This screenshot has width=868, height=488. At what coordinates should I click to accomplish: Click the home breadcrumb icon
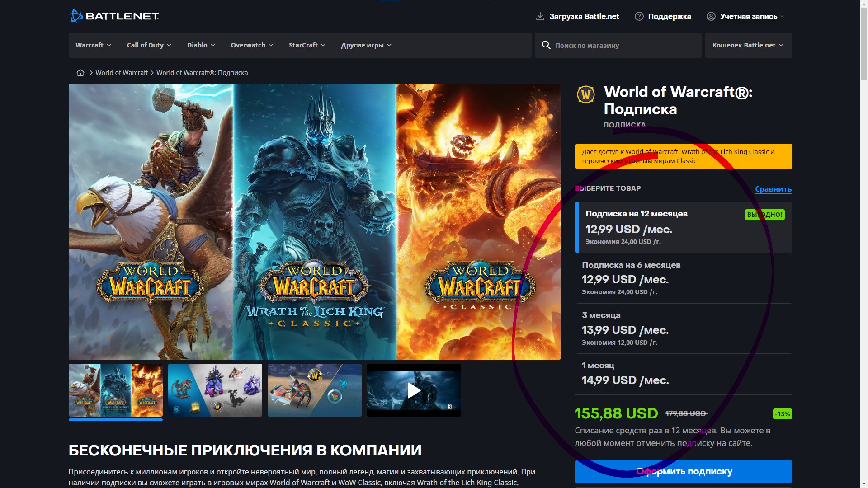click(80, 73)
